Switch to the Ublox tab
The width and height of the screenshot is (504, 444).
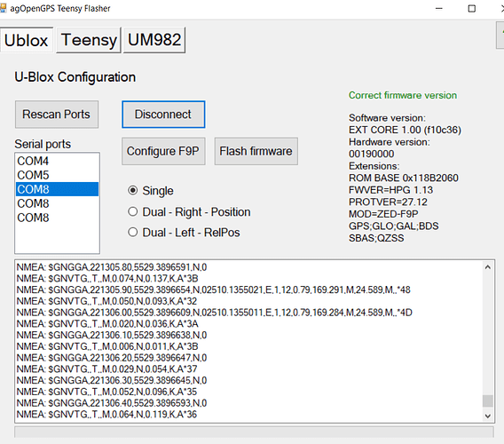(27, 40)
